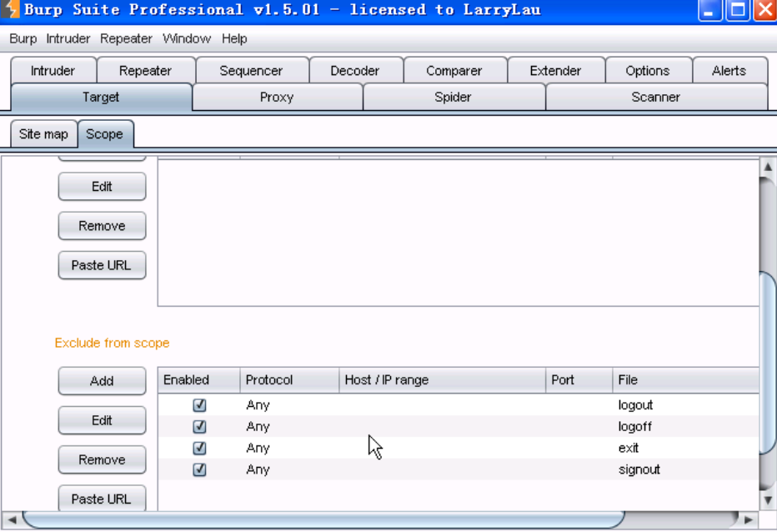Click the Host / IP range column header

443,380
